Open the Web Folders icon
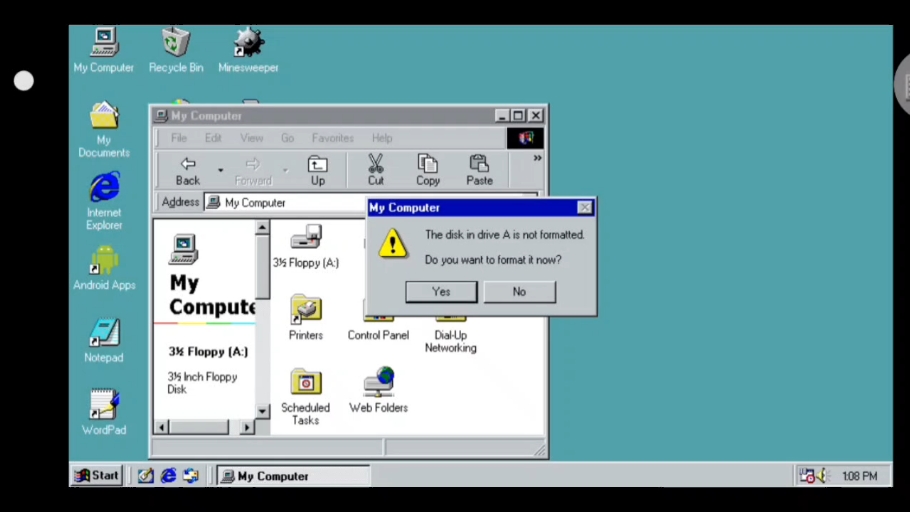Image resolution: width=910 pixels, height=512 pixels. coord(378,390)
